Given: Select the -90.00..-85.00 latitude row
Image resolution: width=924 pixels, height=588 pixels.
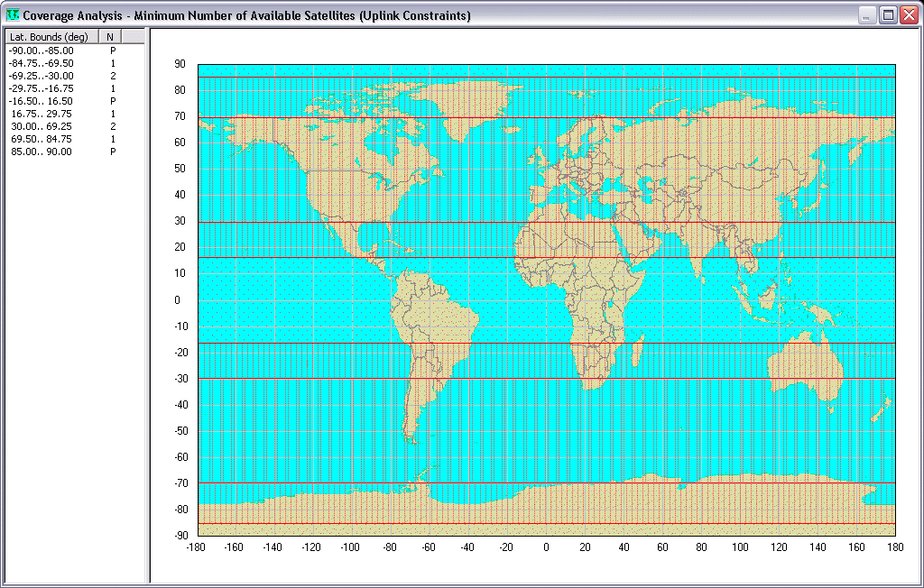Looking at the screenshot, I should (x=42, y=51).
